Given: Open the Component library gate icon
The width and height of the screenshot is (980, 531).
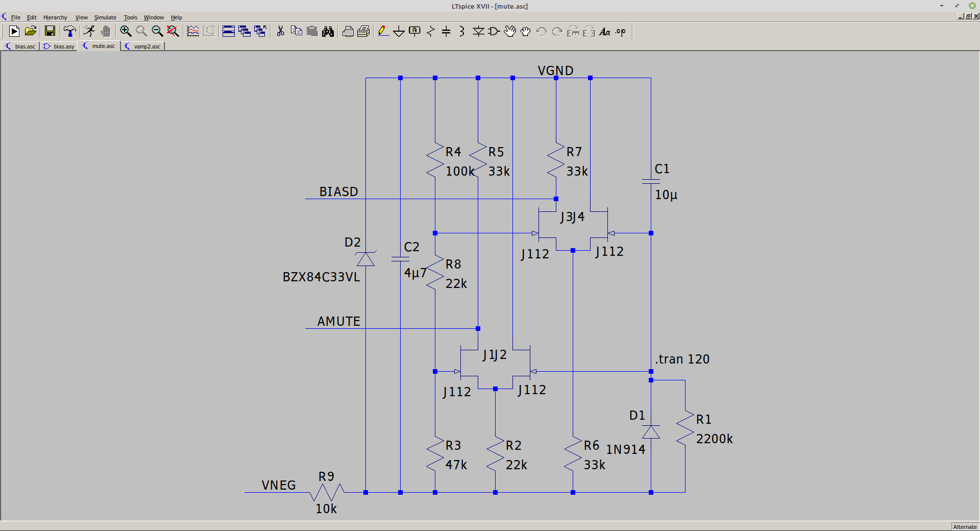Looking at the screenshot, I should pyautogui.click(x=494, y=31).
